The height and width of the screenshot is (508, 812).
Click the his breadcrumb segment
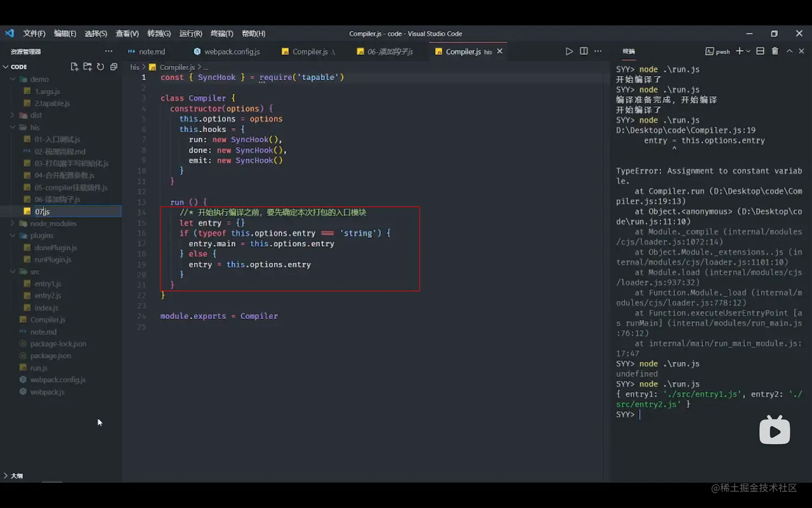tap(134, 67)
